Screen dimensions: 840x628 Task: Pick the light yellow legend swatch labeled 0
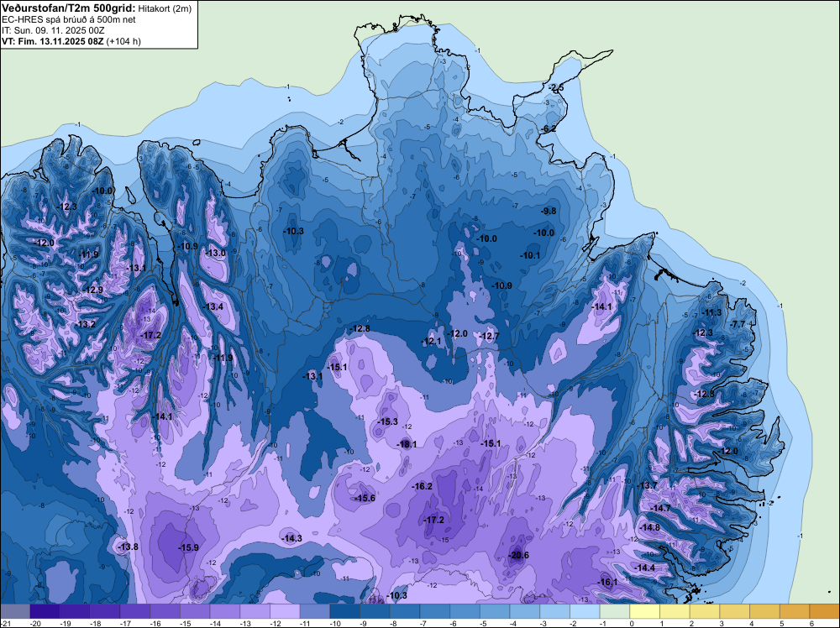pos(645,611)
